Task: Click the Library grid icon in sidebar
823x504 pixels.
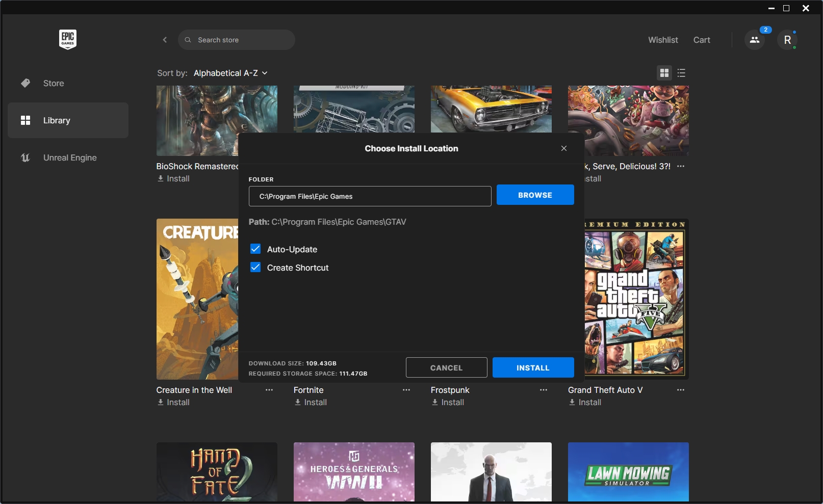Action: click(x=25, y=120)
